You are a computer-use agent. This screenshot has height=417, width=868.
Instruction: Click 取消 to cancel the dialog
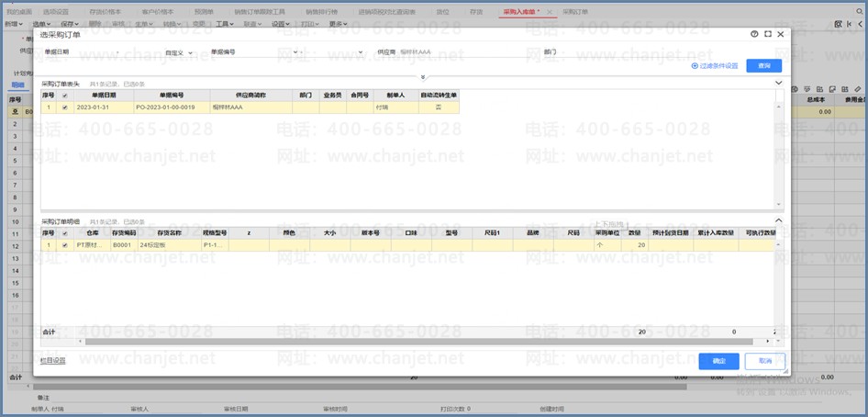pyautogui.click(x=765, y=361)
